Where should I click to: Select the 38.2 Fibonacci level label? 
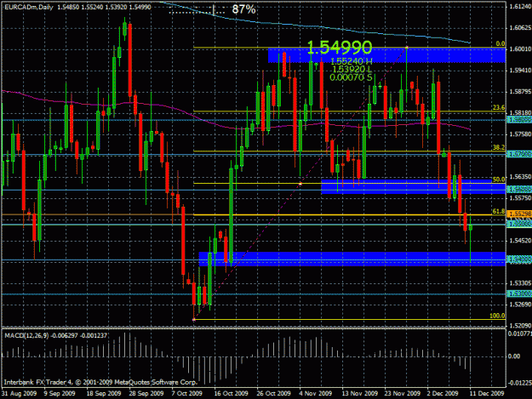(499, 147)
